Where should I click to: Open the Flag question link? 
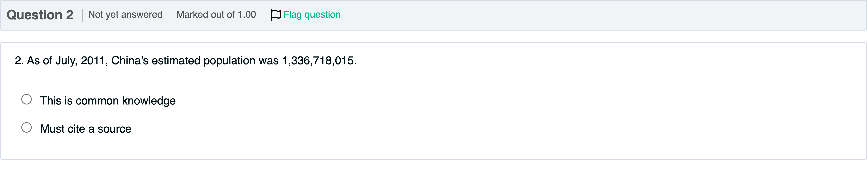pos(312,14)
